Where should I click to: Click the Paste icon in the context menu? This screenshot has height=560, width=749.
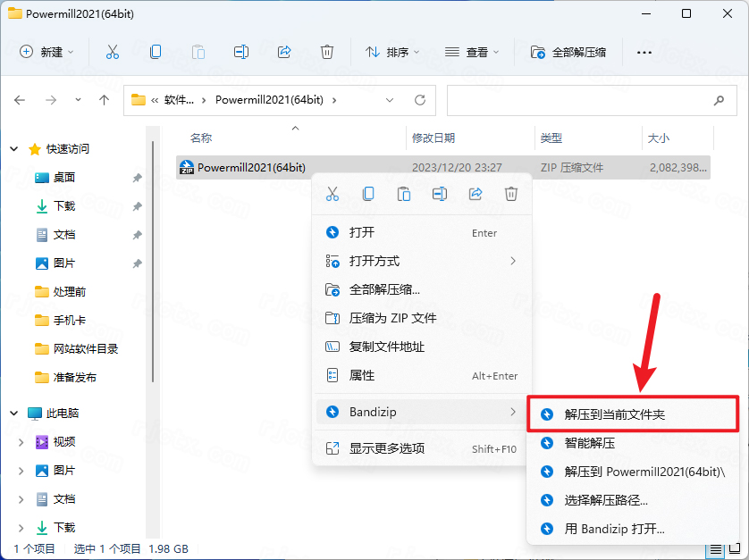[404, 194]
